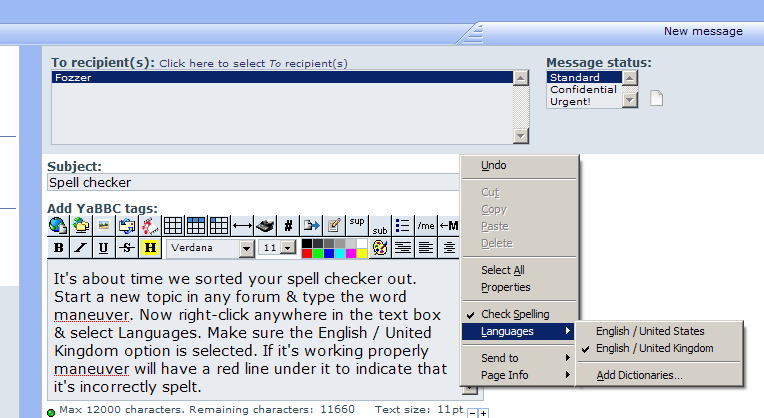Click the marquee ←M icon
Screen dimensions: 764x418
point(449,226)
